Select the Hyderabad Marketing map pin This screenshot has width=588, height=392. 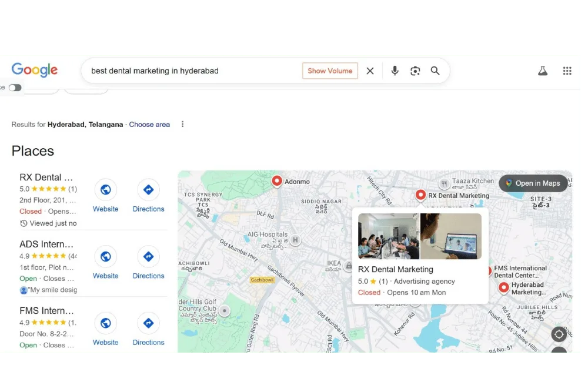click(x=504, y=288)
